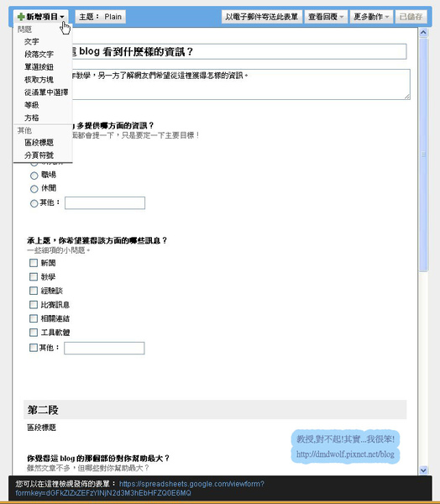Click the 區段標題 description text

41,428
